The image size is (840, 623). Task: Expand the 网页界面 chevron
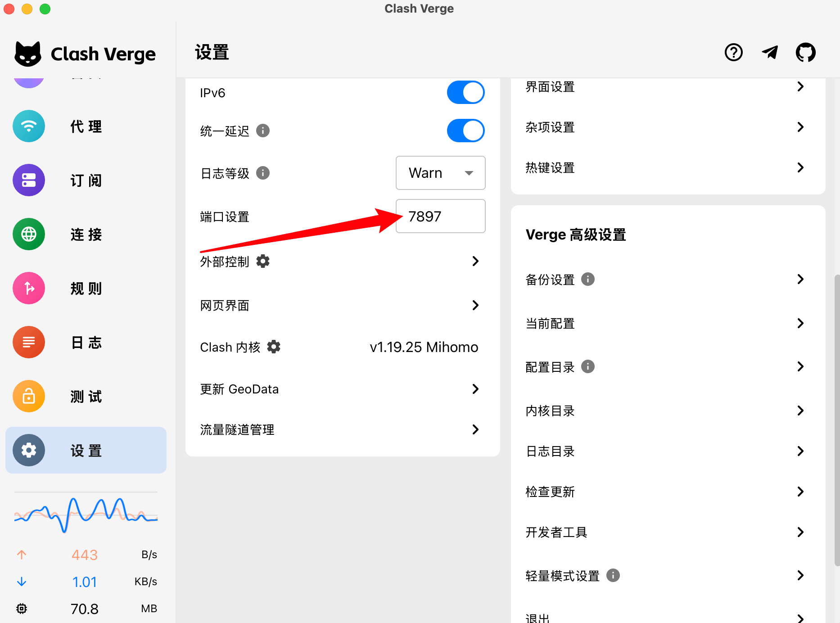(x=475, y=305)
